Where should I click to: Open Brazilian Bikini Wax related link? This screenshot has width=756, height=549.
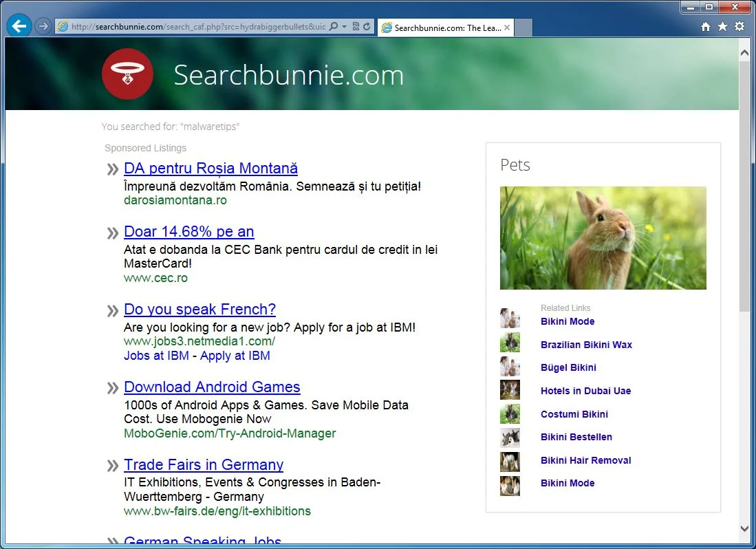coord(586,345)
